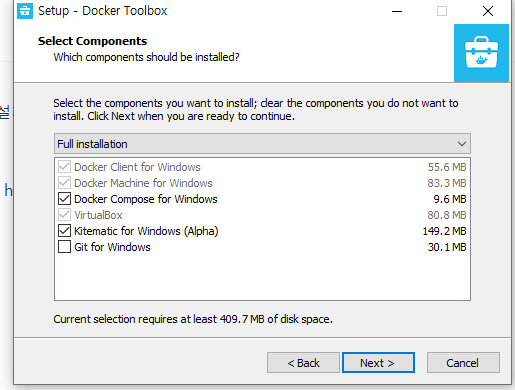Click the 83.3 MB size value

coord(447,183)
